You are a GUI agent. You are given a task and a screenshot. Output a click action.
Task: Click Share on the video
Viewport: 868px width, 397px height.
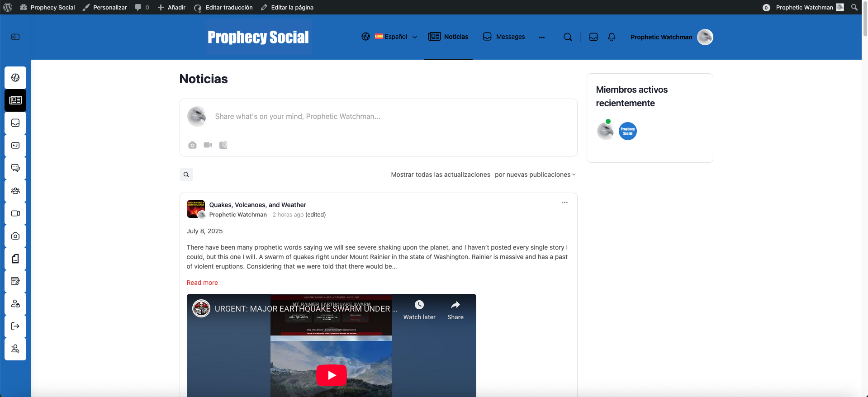[455, 310]
